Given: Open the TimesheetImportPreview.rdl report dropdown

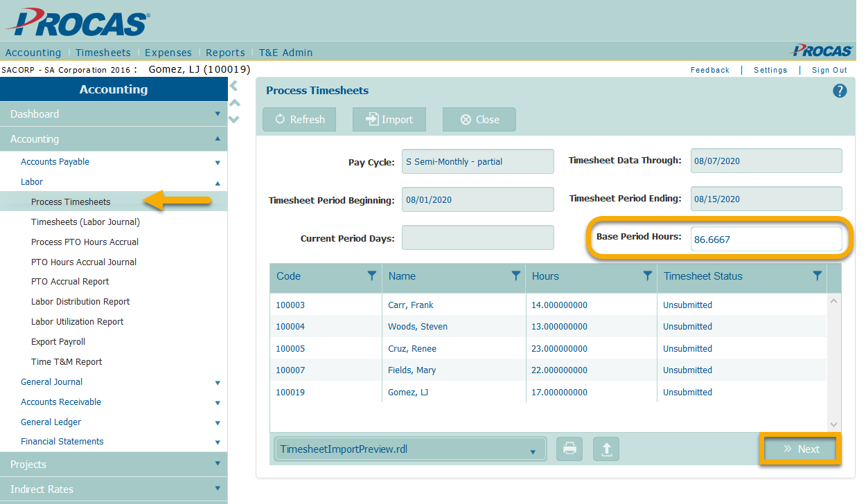Looking at the screenshot, I should [x=411, y=449].
